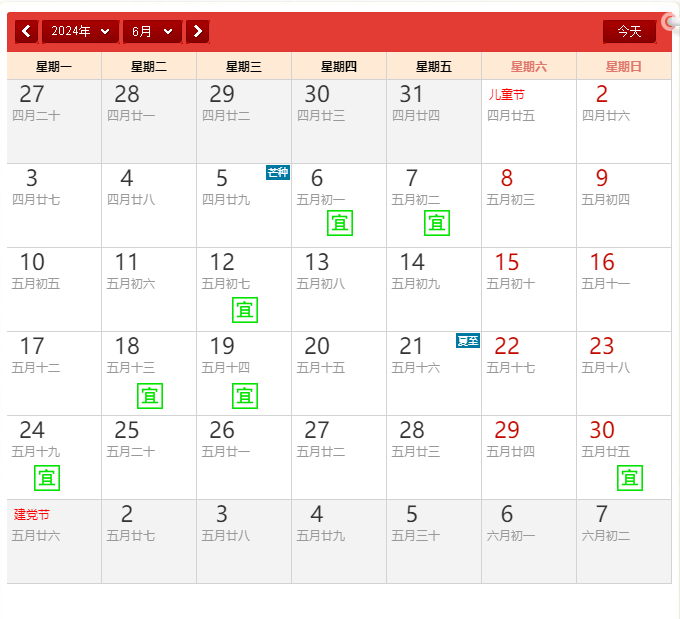Select June 20 五月十五
This screenshot has width=680, height=619.
pyautogui.click(x=339, y=374)
